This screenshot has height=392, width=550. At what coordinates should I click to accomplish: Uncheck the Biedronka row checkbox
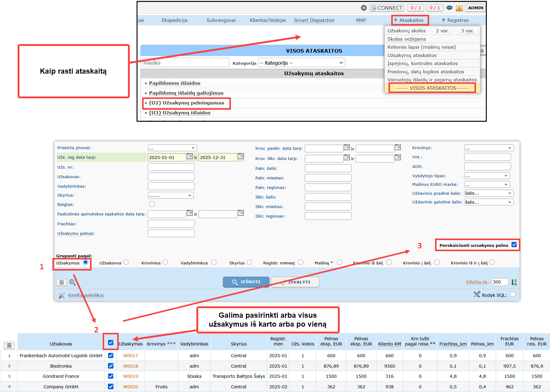click(111, 366)
